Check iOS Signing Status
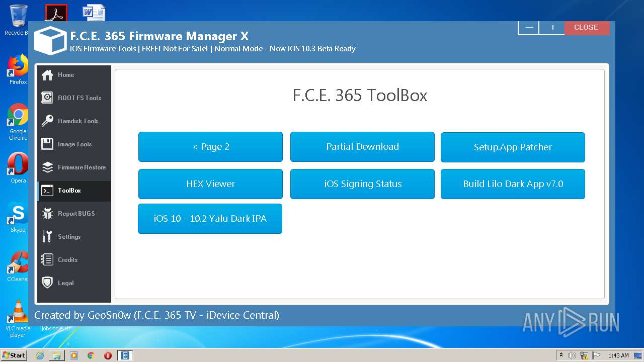This screenshot has width=644, height=362. [x=362, y=184]
